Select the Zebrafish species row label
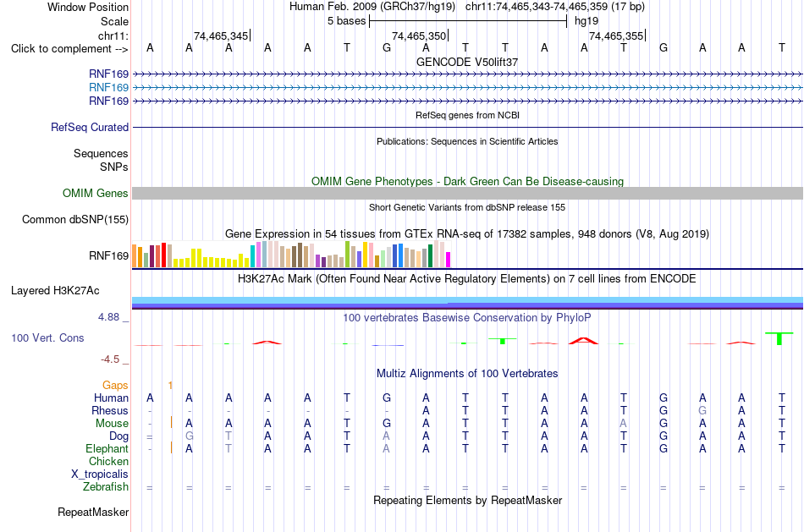The height and width of the screenshot is (532, 804). 106,486
